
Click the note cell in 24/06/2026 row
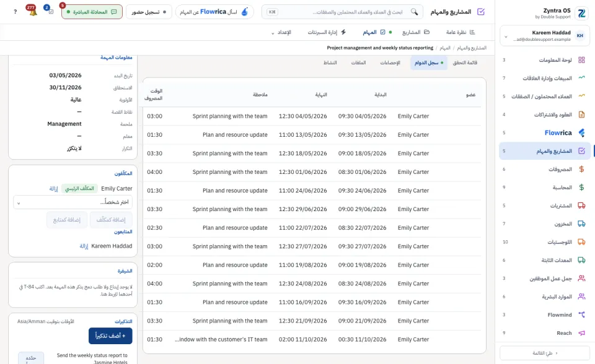click(x=235, y=190)
